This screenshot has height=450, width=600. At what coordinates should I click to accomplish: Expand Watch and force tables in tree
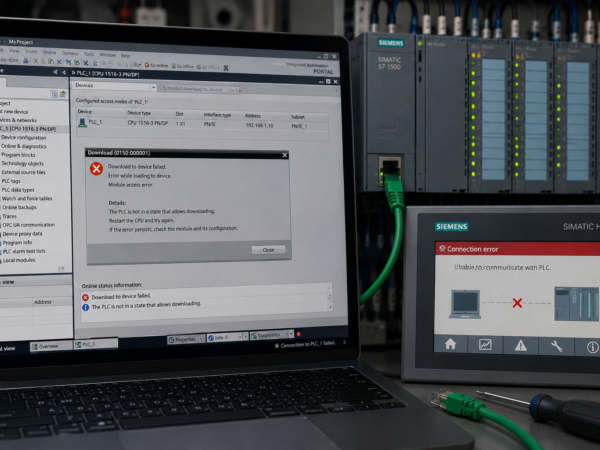pyautogui.click(x=27, y=199)
